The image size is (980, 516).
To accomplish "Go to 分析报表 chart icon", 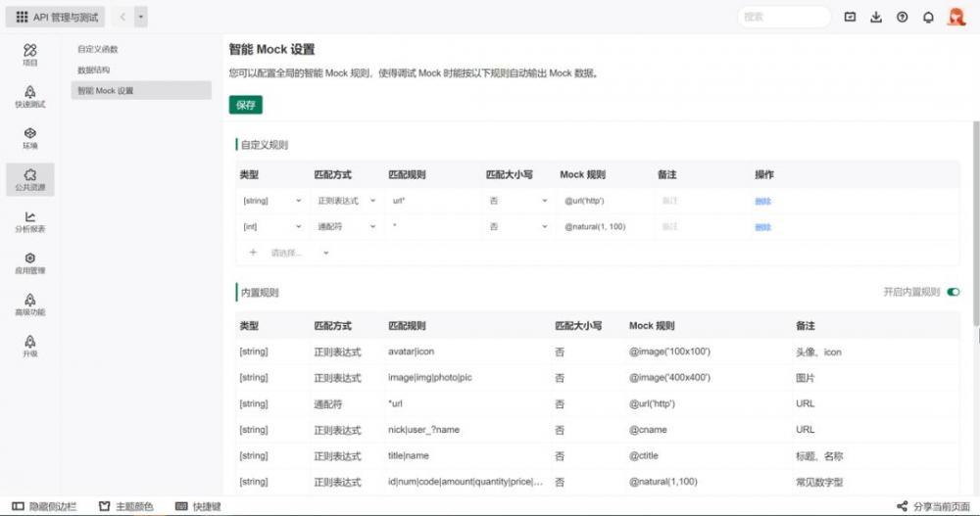I will click(x=30, y=221).
